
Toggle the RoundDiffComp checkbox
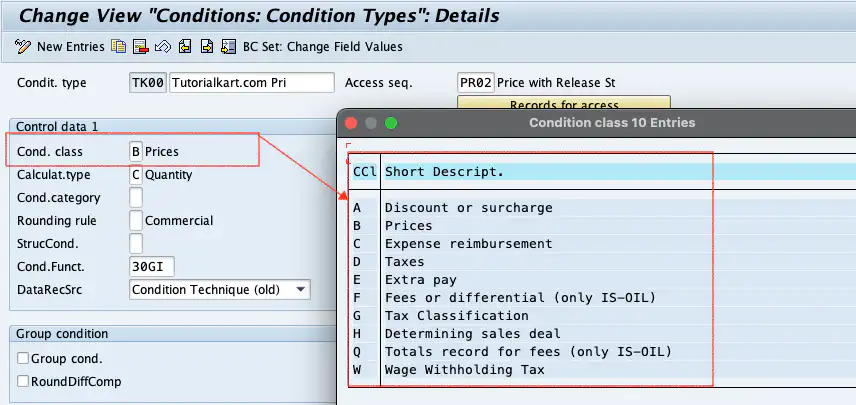pyautogui.click(x=23, y=381)
